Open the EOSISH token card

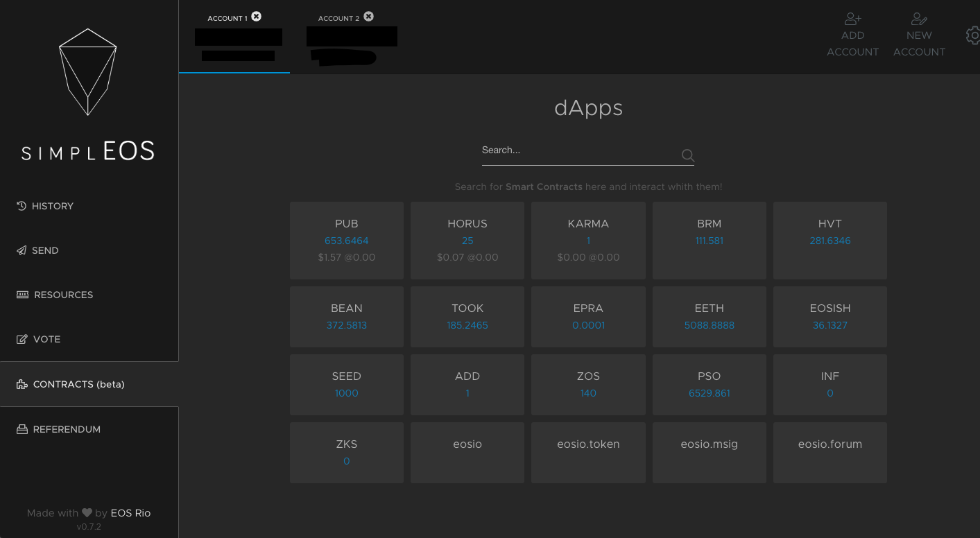click(x=830, y=317)
